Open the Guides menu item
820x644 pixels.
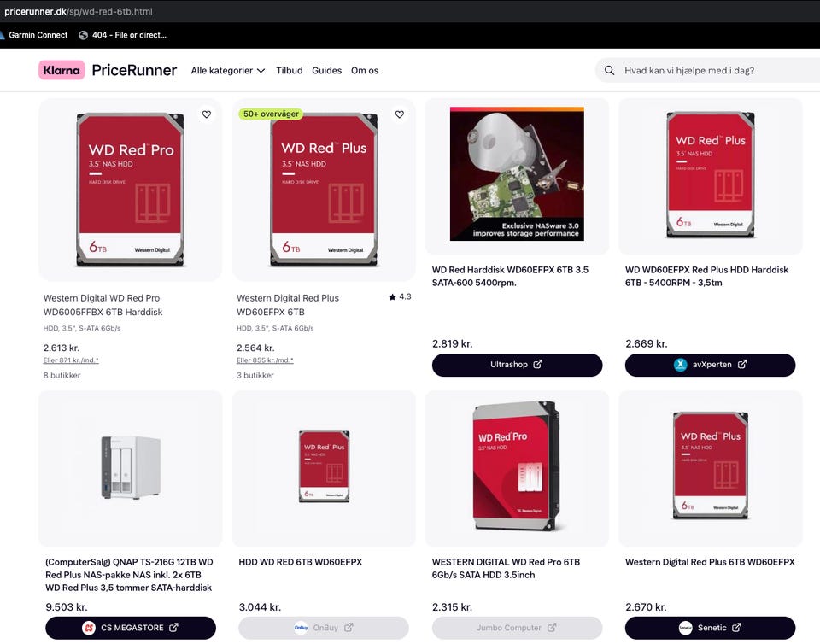327,71
